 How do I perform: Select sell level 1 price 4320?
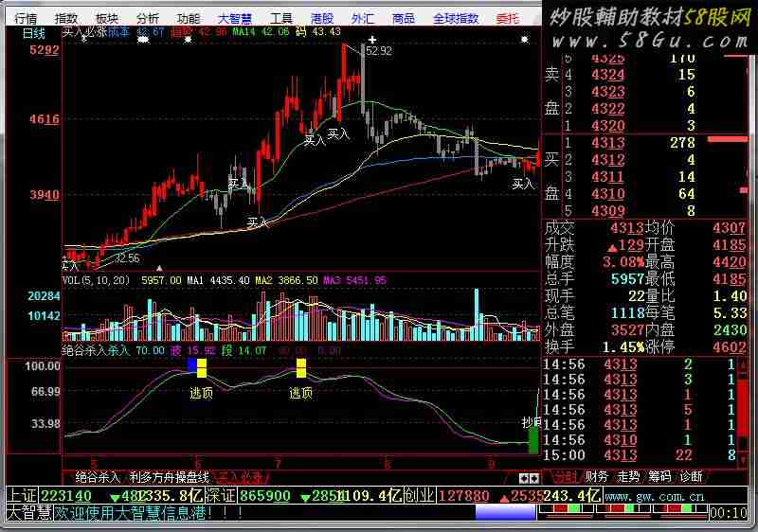(607, 126)
